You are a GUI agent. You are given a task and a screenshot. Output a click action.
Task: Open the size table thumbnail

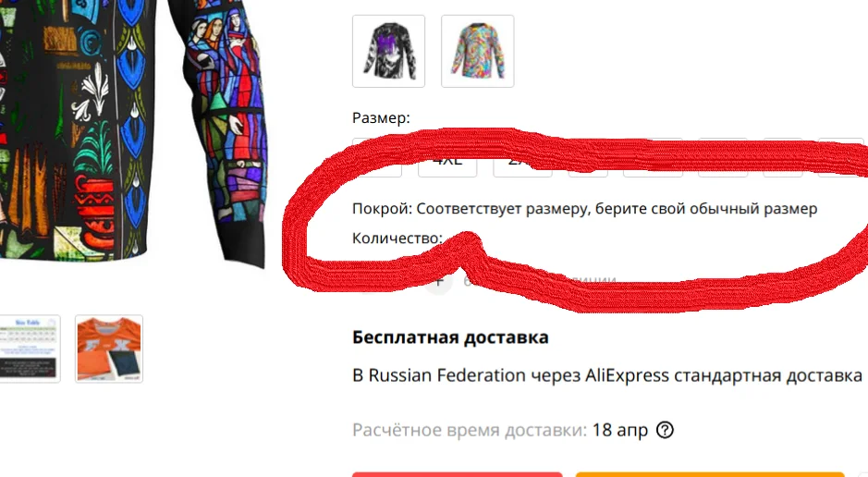click(x=29, y=349)
